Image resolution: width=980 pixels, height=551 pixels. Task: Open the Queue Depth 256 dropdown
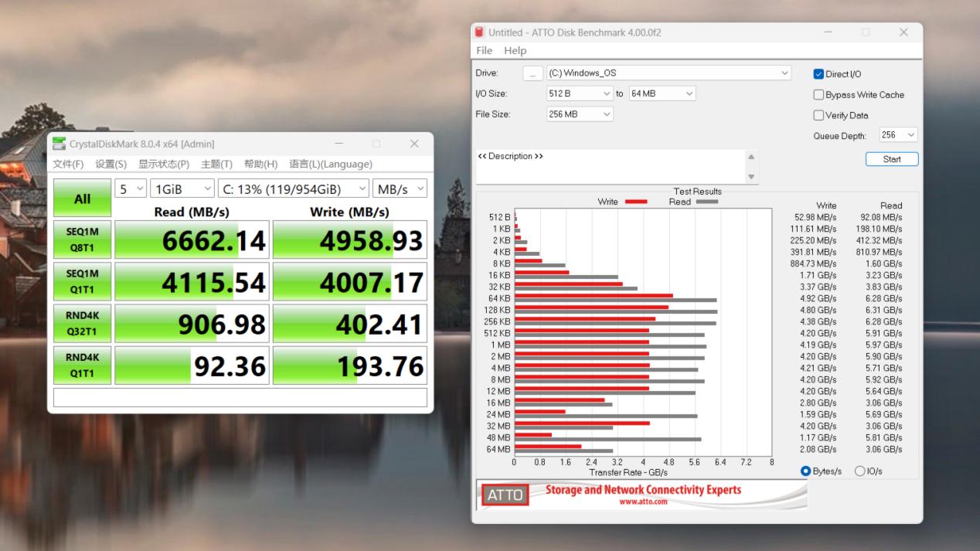pos(898,135)
